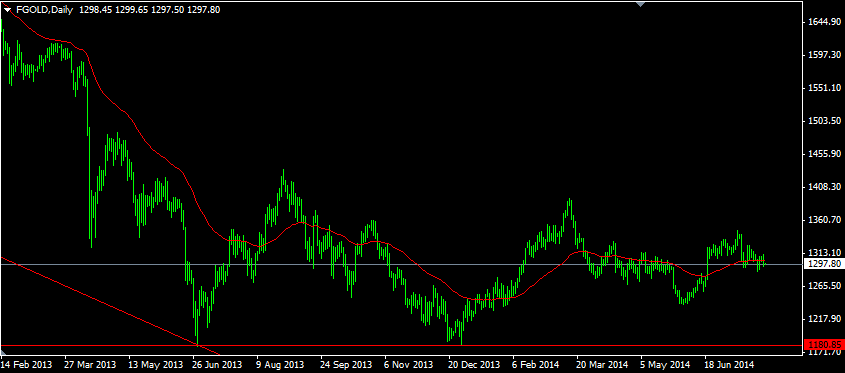Click the gray horizontal current-price line
Viewport: 845px width, 373px height.
(401, 264)
